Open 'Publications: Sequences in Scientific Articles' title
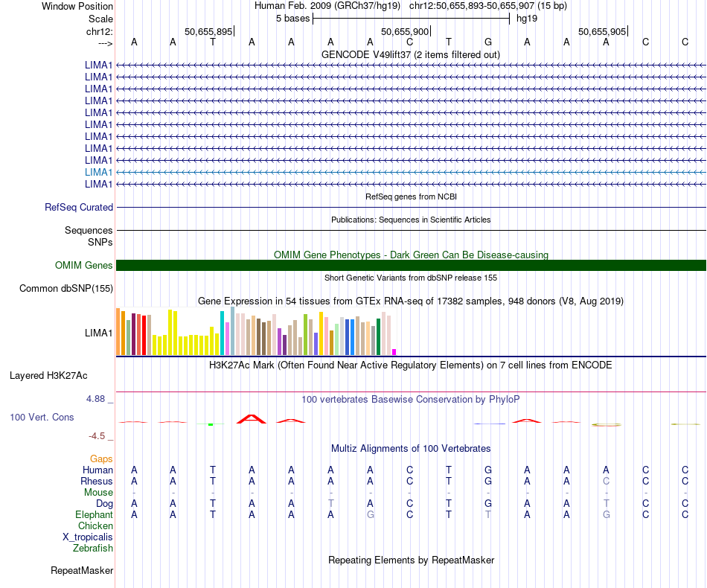The width and height of the screenshot is (707, 588). tap(411, 220)
